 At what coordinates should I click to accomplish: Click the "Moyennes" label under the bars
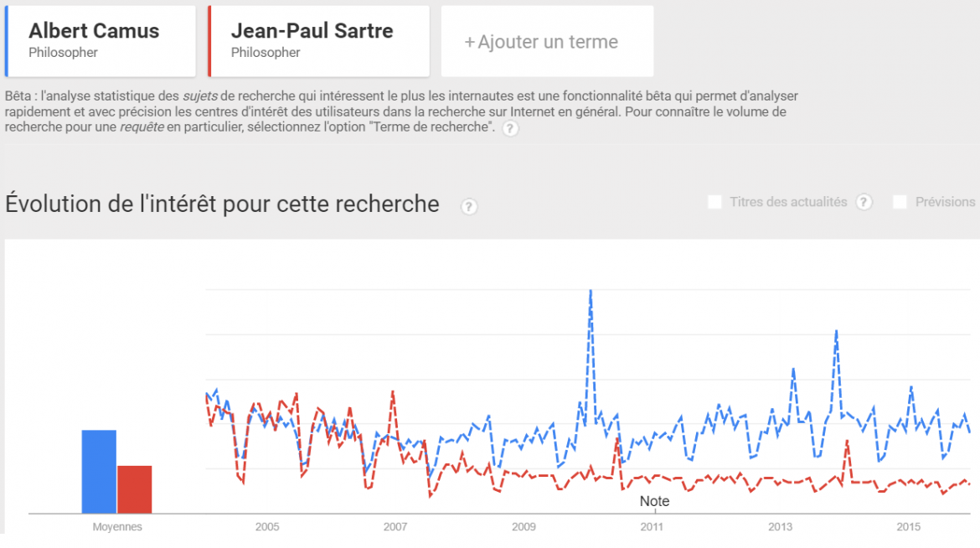coord(117,527)
